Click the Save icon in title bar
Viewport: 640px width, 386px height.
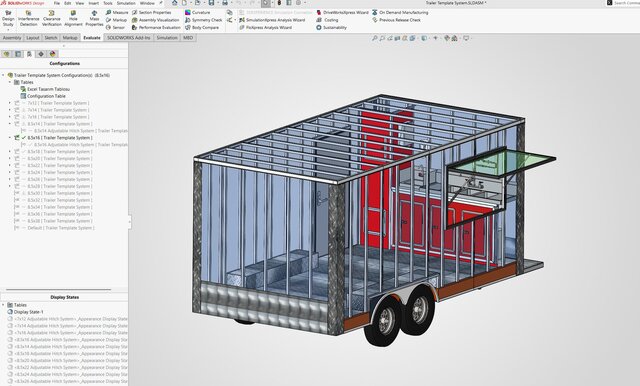(211, 3)
